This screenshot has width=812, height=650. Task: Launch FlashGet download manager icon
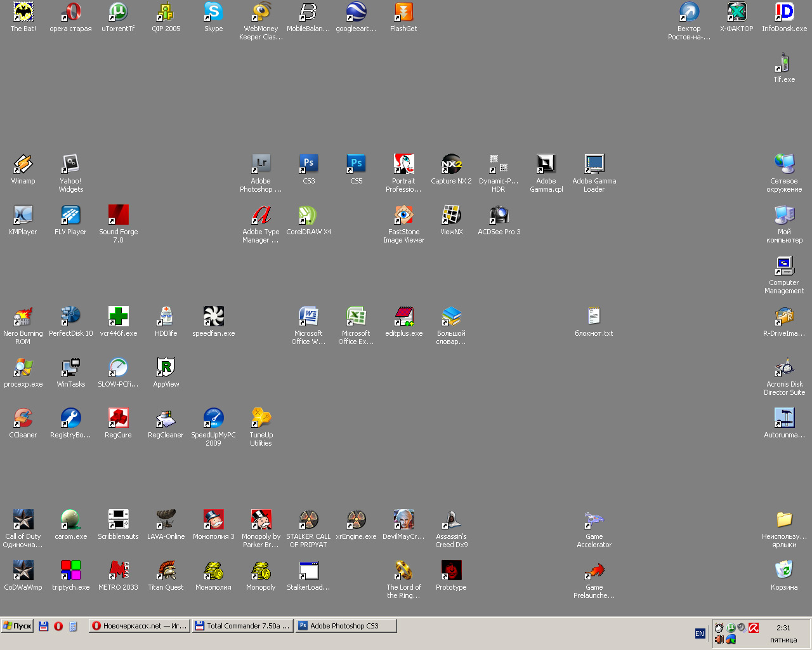[x=404, y=11]
